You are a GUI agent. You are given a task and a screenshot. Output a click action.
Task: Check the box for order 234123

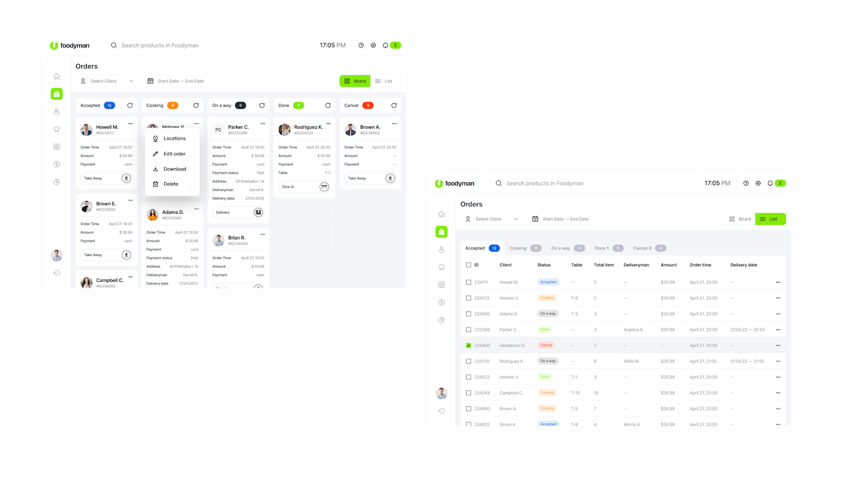[x=469, y=298]
